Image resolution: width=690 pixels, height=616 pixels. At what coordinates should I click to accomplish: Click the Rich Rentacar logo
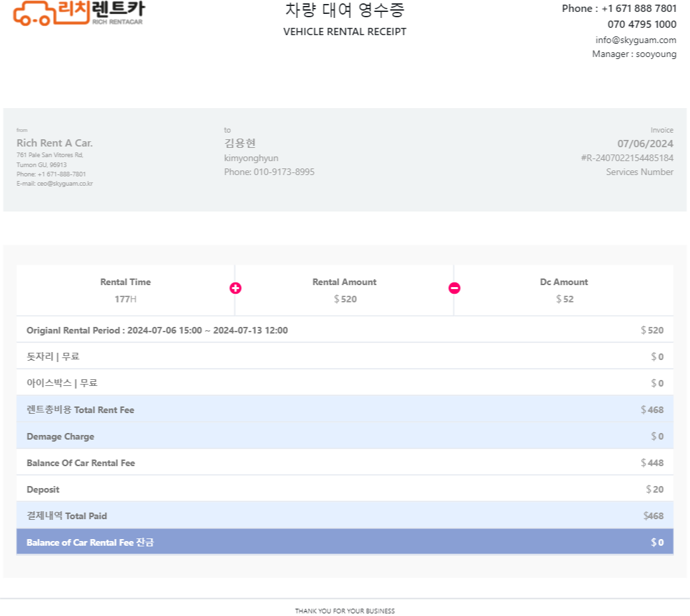coord(78,13)
